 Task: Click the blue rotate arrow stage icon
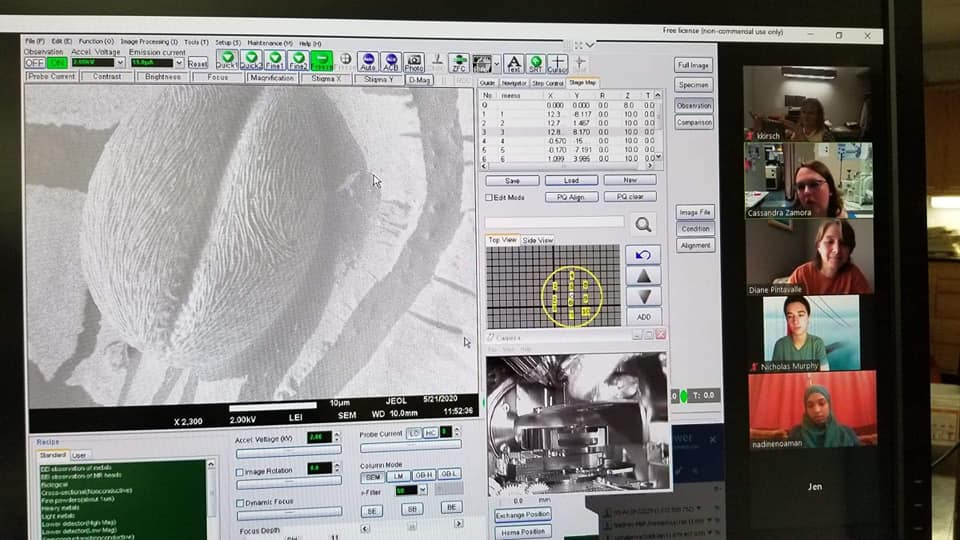click(x=643, y=255)
